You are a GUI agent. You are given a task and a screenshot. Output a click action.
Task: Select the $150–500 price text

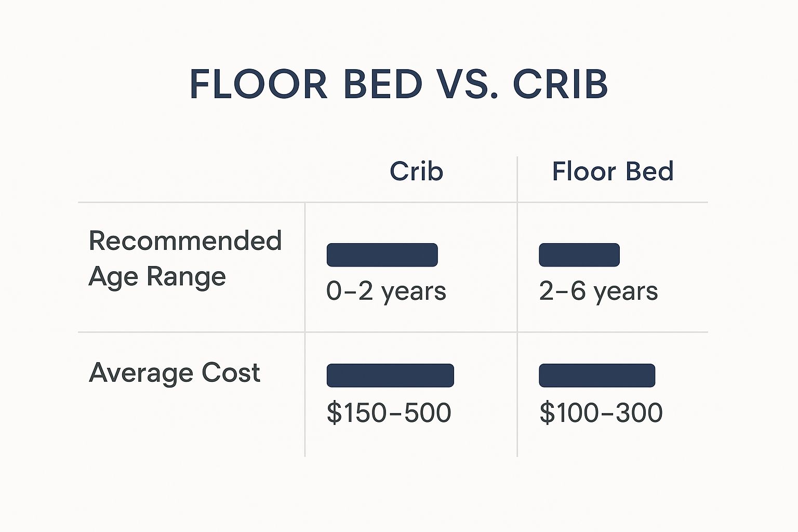(389, 413)
